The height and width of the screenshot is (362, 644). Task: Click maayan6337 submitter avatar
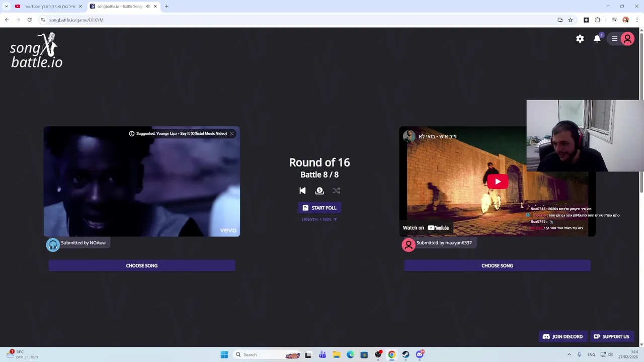point(408,245)
